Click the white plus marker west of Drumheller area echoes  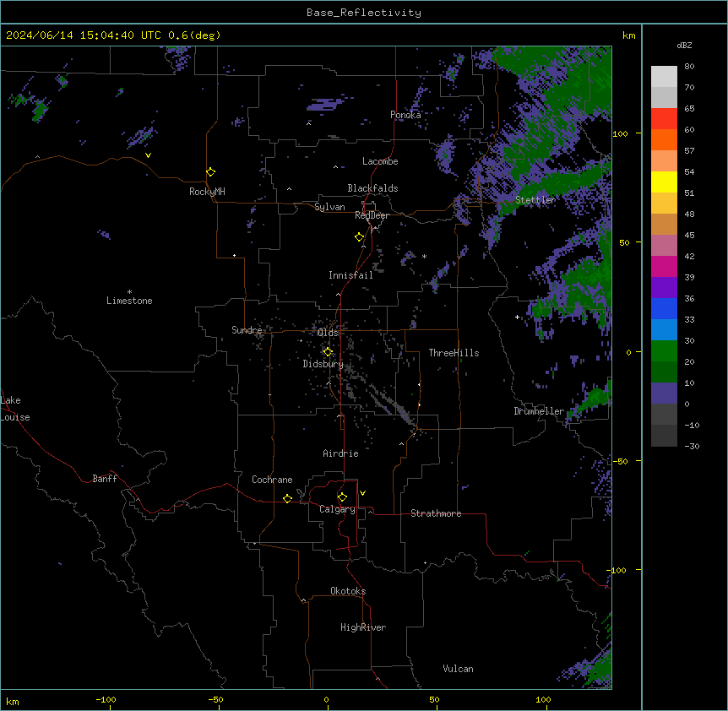click(517, 317)
